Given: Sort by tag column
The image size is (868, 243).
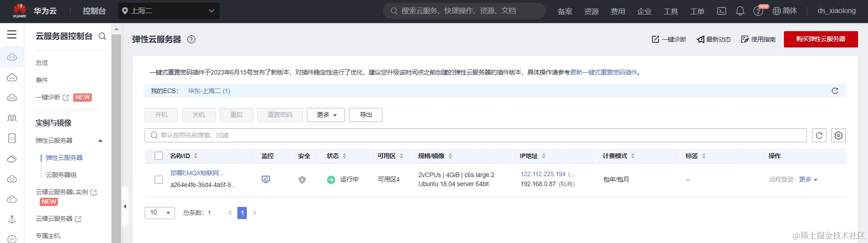Looking at the screenshot, I should pyautogui.click(x=704, y=156).
